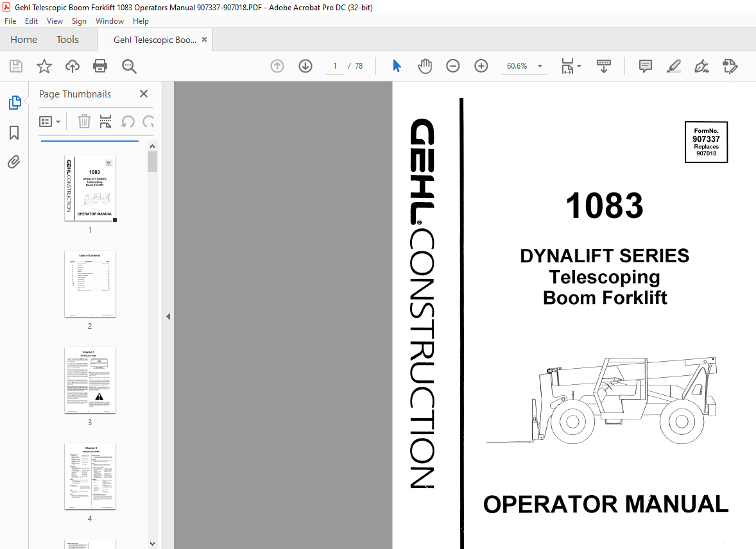Open Read mode keyboard scrolling icon
756x549 pixels.
coord(604,66)
